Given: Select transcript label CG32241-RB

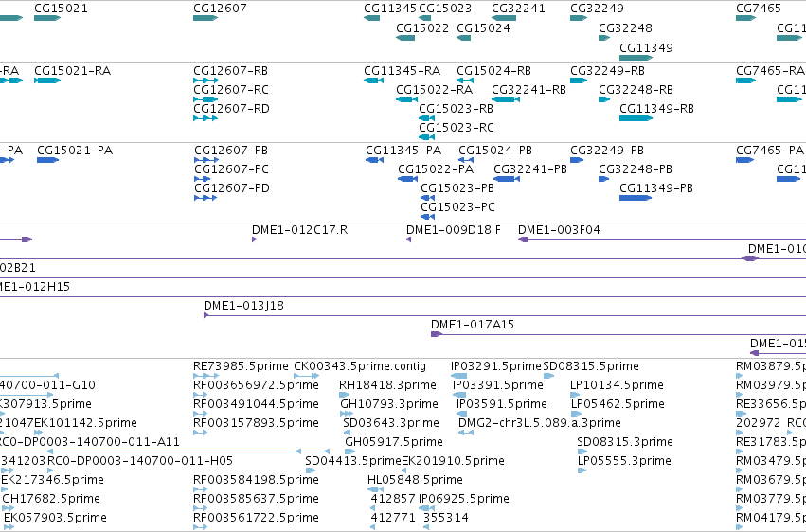Looking at the screenshot, I should [x=528, y=89].
